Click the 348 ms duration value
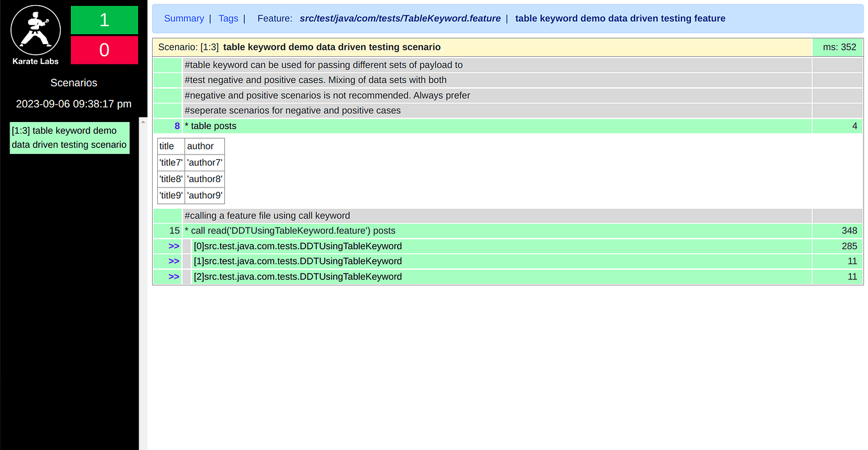Viewport: 868px width, 450px height. pyautogui.click(x=849, y=231)
